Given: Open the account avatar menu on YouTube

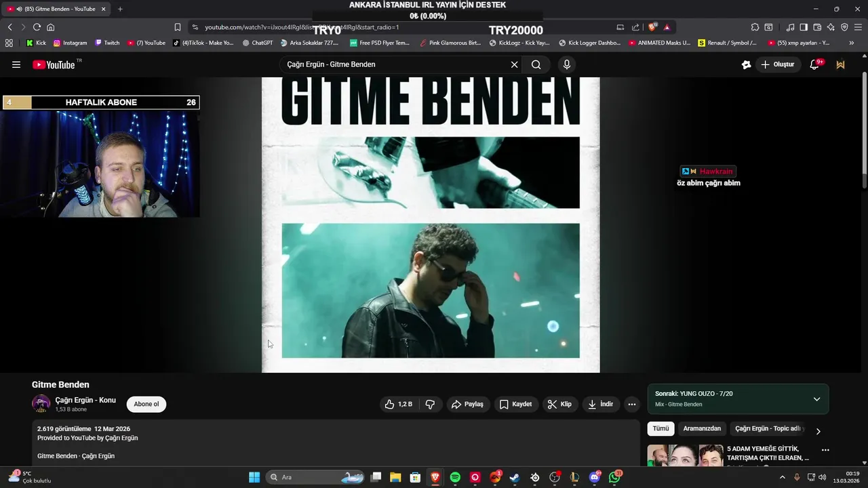Looking at the screenshot, I should [x=841, y=64].
